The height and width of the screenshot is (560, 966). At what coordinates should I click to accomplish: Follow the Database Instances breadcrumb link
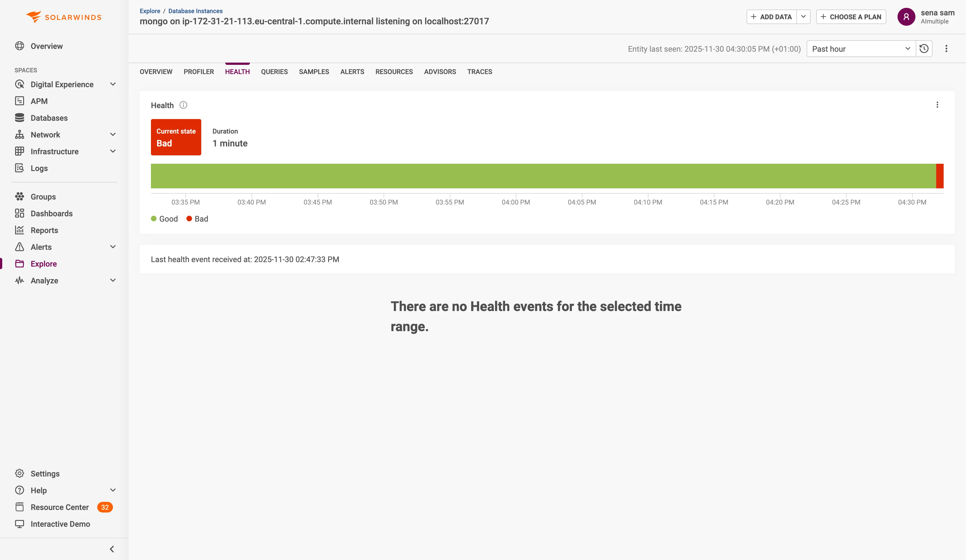click(x=195, y=11)
